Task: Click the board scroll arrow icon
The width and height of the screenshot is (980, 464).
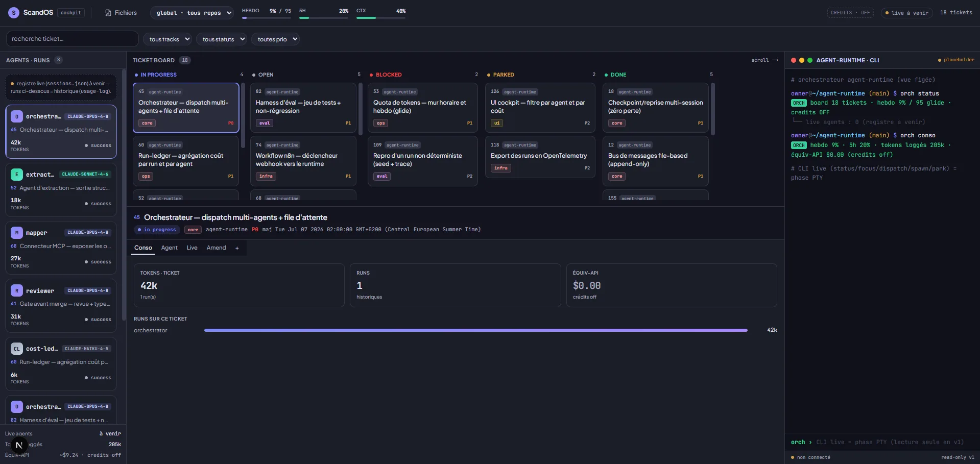Action: pyautogui.click(x=775, y=60)
